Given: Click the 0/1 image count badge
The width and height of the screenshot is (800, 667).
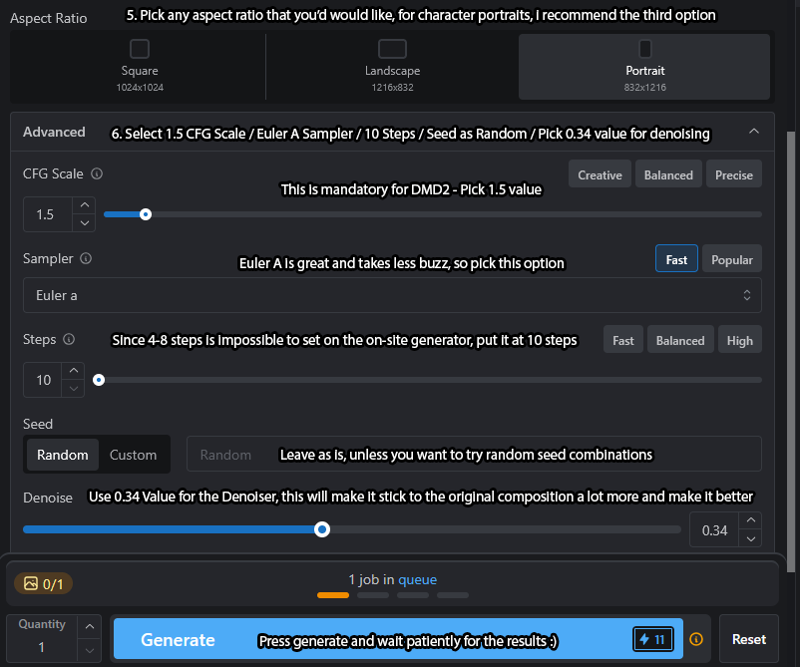Looking at the screenshot, I should pyautogui.click(x=43, y=583).
